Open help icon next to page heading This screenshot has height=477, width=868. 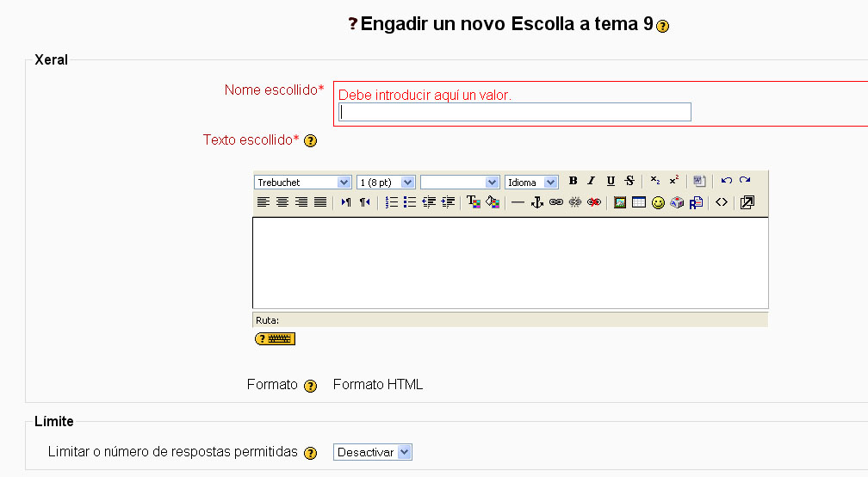point(663,26)
